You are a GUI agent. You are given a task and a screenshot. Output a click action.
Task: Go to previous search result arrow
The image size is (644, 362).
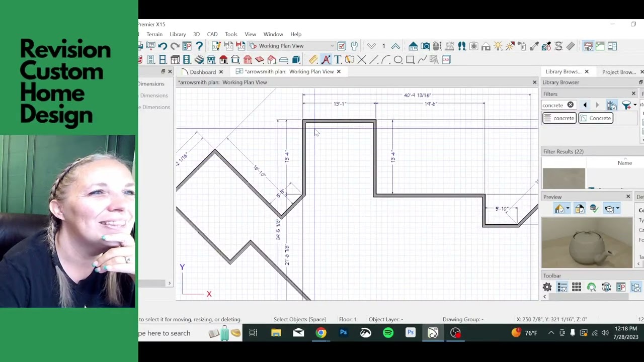coord(585,105)
